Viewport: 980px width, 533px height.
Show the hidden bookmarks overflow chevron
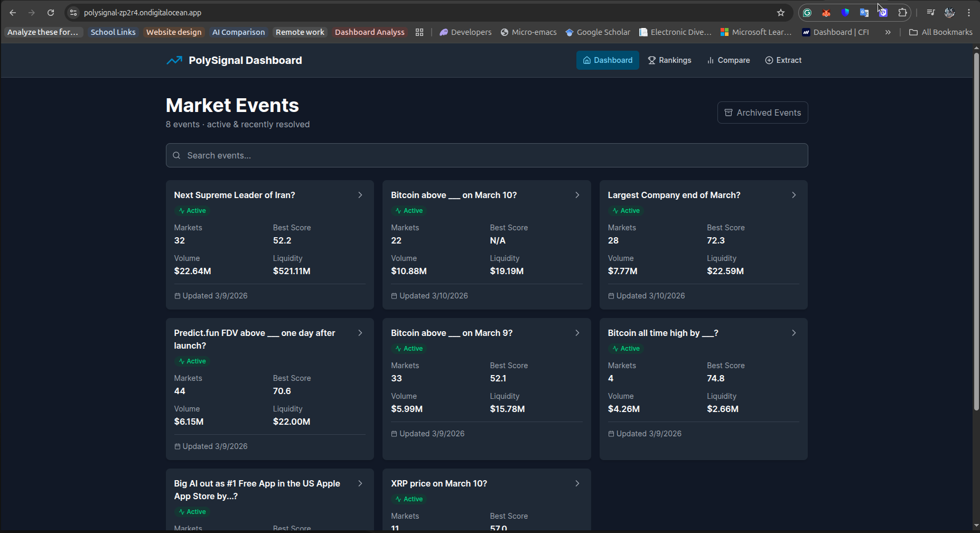point(888,32)
